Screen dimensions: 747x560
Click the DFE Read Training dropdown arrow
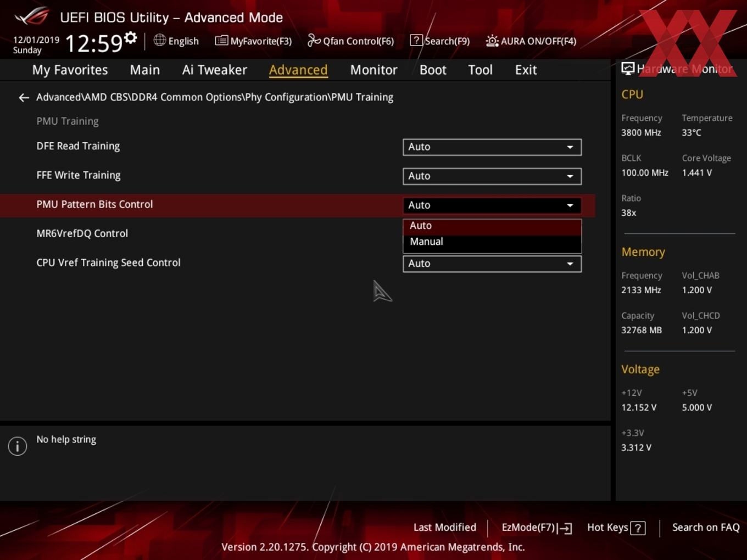pyautogui.click(x=570, y=147)
